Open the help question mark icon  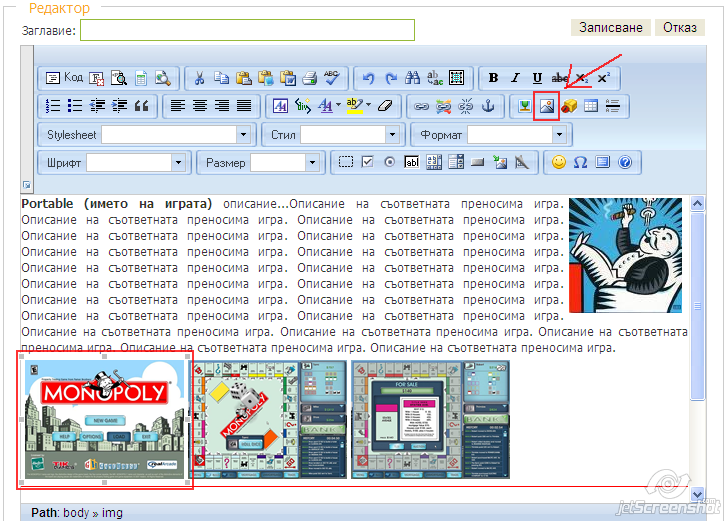pos(625,162)
